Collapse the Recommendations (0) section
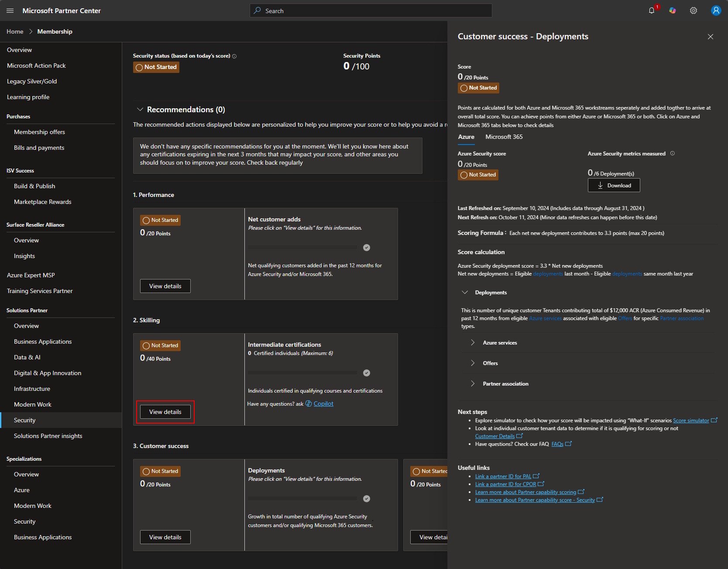Viewport: 728px width, 569px height. click(140, 110)
